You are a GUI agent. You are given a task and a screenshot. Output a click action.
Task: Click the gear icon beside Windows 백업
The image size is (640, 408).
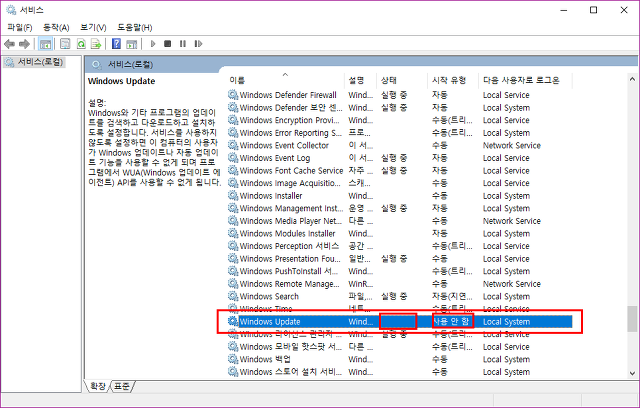point(233,359)
